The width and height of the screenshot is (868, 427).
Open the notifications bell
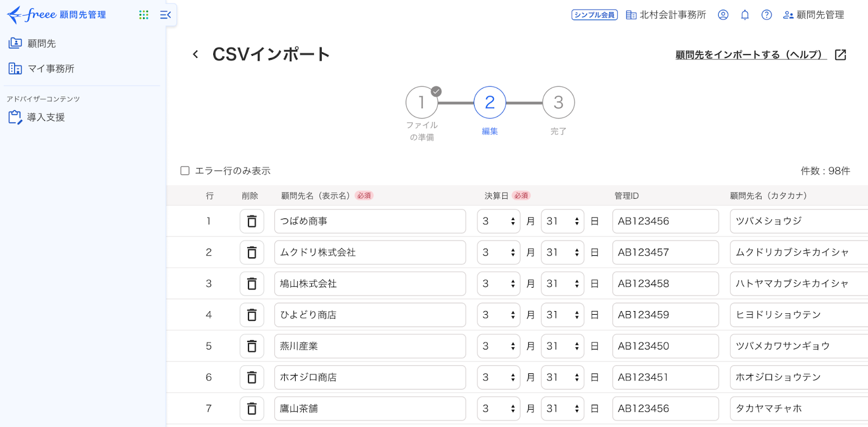pyautogui.click(x=745, y=15)
